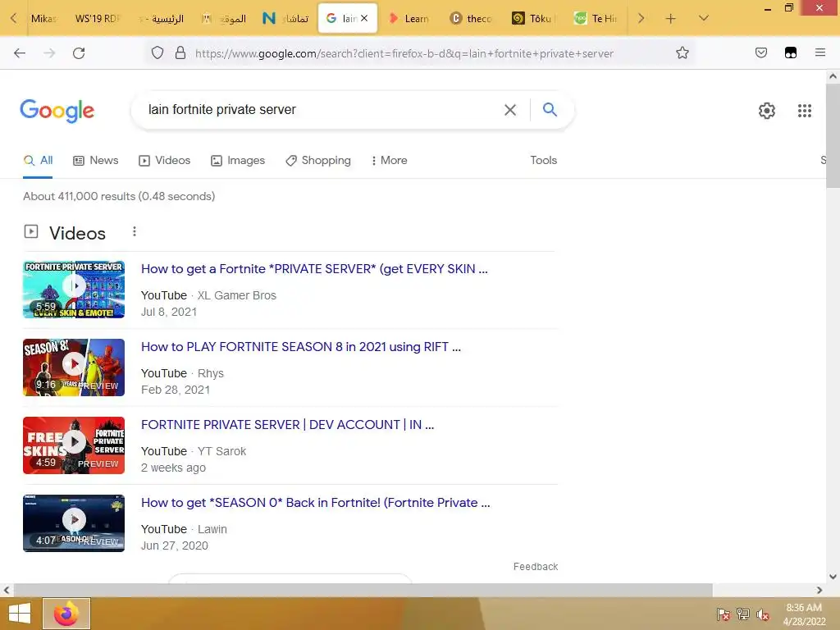Viewport: 840px width, 630px height.
Task: Open the Pocket save icon
Action: tap(761, 53)
